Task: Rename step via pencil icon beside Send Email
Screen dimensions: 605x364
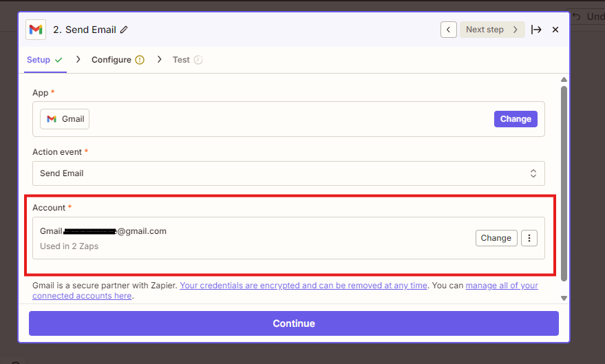Action: (124, 30)
